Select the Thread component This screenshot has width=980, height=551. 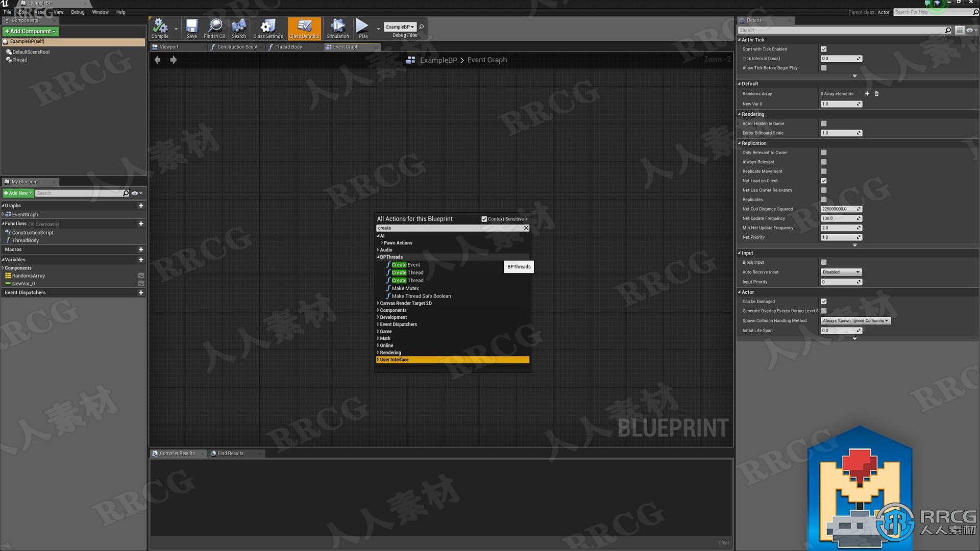(x=19, y=60)
